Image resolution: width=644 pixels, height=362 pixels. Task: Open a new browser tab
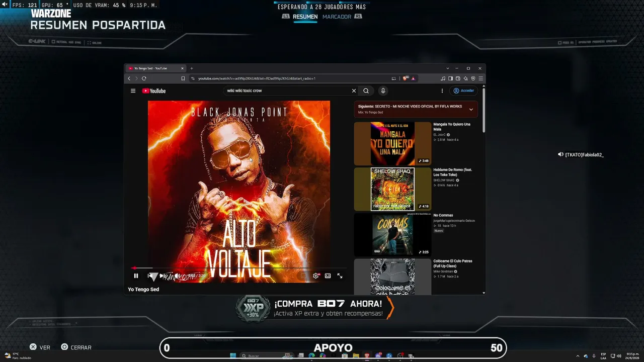coord(191,68)
